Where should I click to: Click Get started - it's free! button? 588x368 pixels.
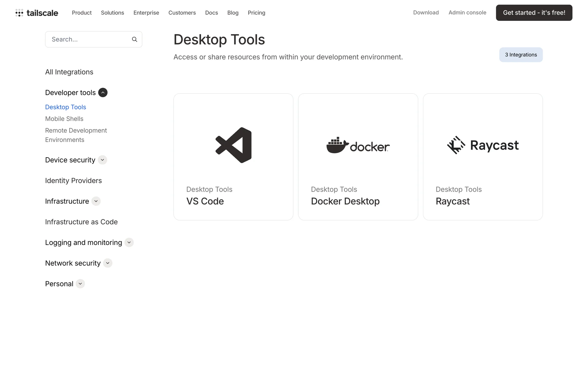534,13
